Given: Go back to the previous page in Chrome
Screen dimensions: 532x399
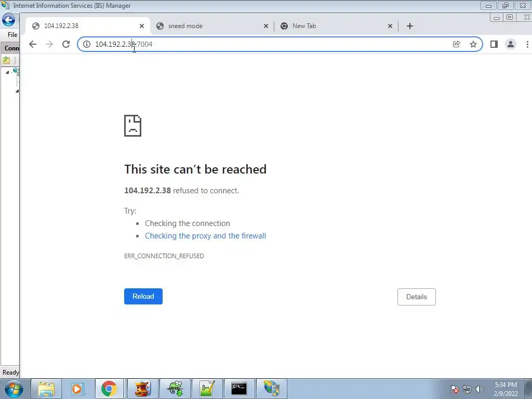Looking at the screenshot, I should click(33, 44).
